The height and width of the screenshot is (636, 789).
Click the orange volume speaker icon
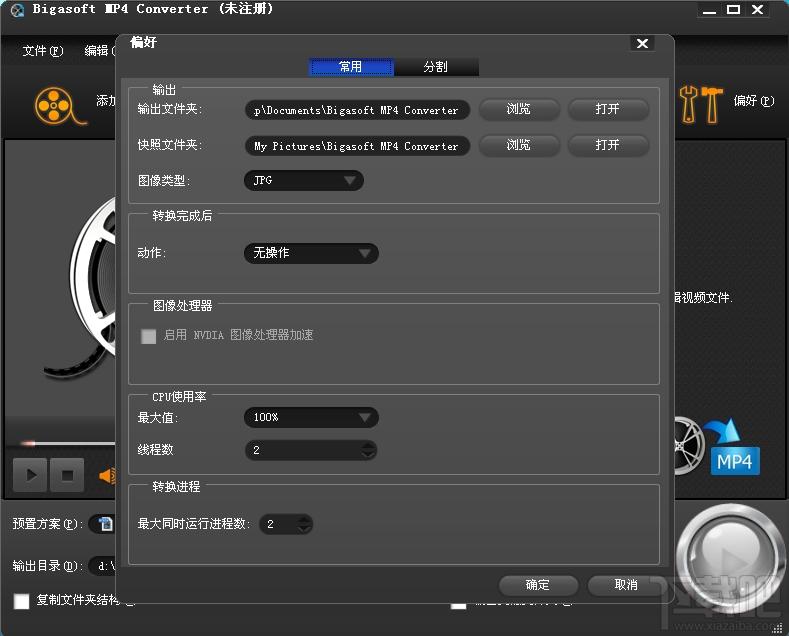(x=107, y=475)
